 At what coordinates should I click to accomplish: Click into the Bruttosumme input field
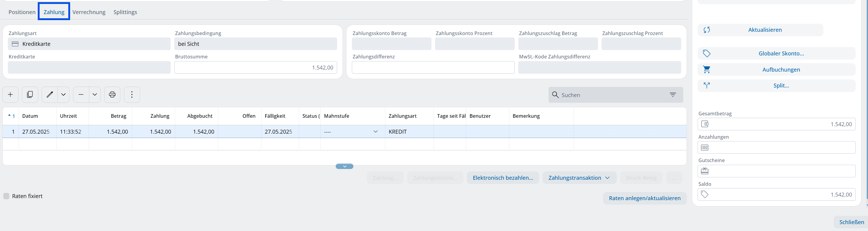point(255,67)
